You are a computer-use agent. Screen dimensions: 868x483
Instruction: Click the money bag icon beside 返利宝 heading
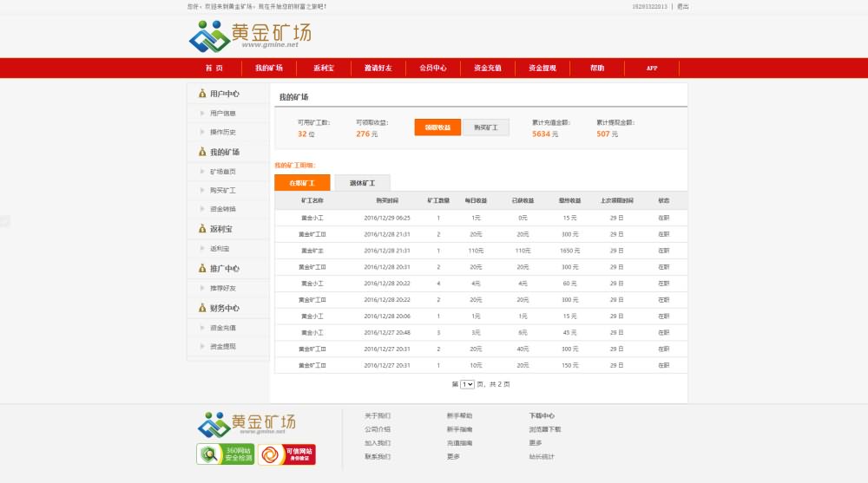click(x=202, y=229)
